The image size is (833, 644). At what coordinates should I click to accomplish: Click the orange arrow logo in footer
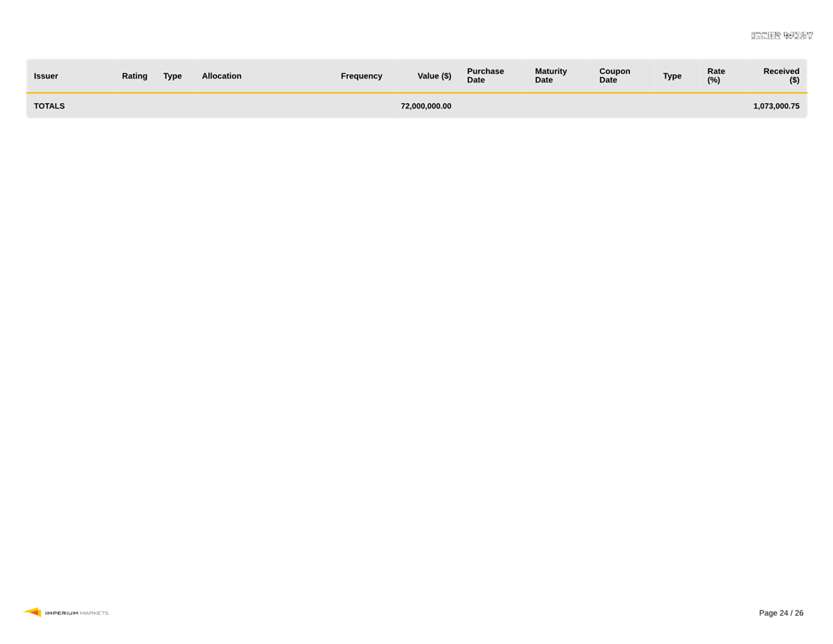32,612
